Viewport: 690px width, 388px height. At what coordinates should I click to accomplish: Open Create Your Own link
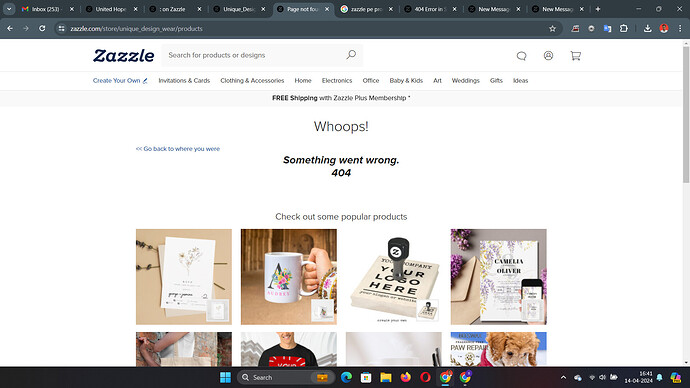(x=120, y=81)
